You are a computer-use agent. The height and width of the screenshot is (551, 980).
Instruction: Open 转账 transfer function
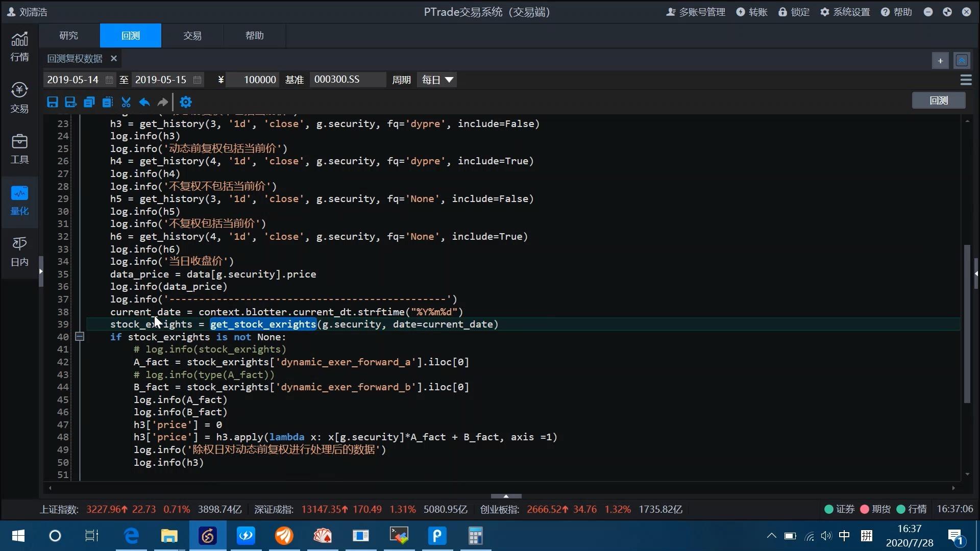752,12
